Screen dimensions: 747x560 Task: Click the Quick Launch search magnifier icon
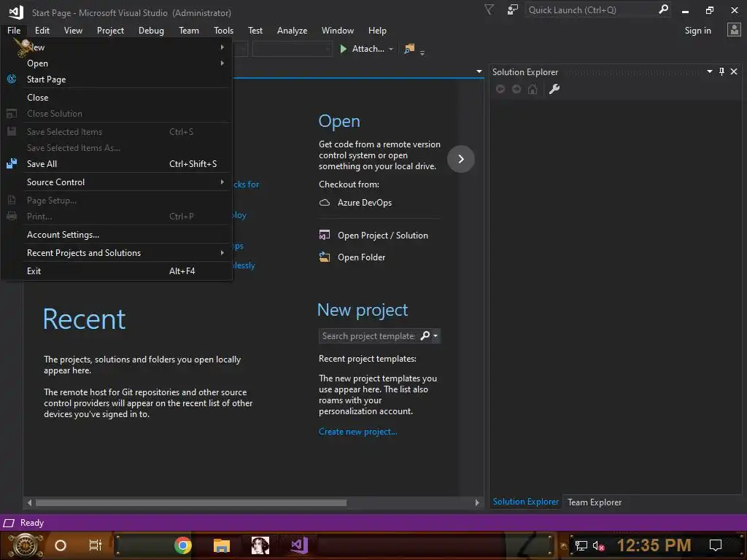click(x=663, y=9)
